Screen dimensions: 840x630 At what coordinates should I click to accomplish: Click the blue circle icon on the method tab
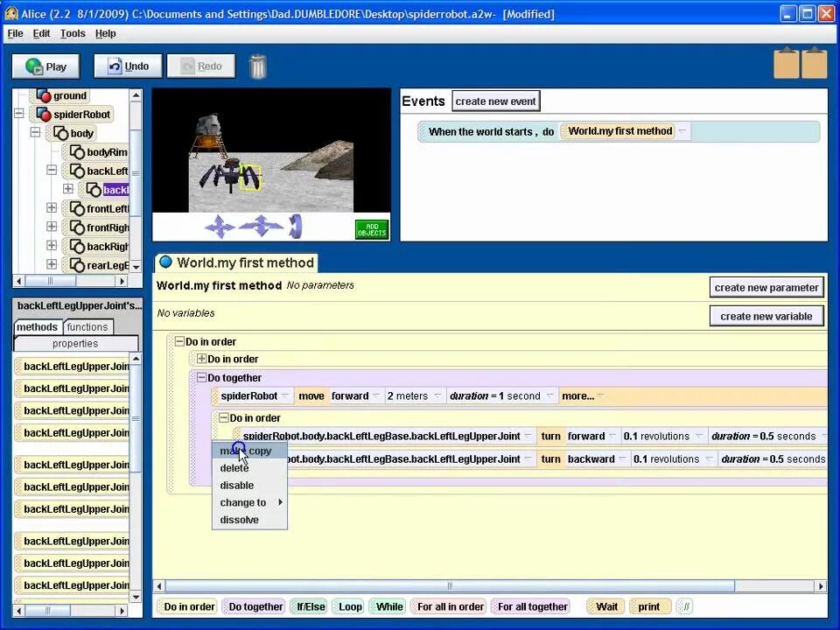[x=166, y=262]
